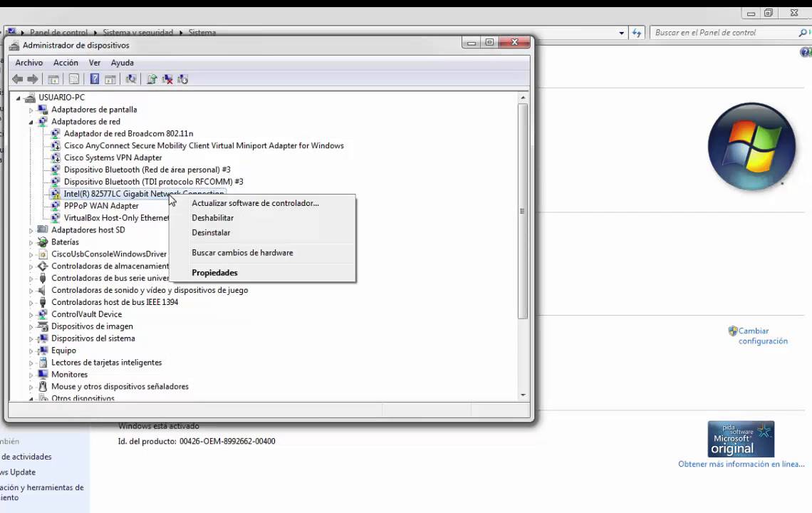Viewport: 812px width, 513px height.
Task: Click the refresh icon in Control Panel address bar
Action: 637,33
